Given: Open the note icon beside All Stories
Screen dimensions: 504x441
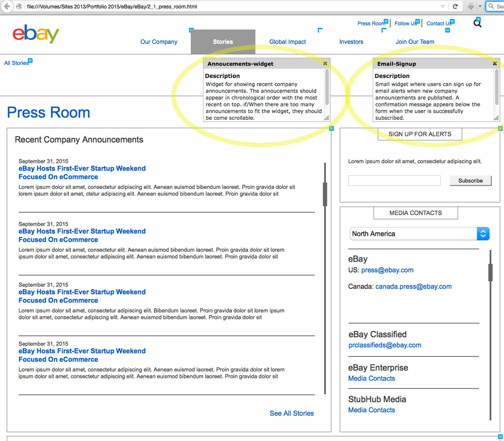Looking at the screenshot, I should 30,60.
